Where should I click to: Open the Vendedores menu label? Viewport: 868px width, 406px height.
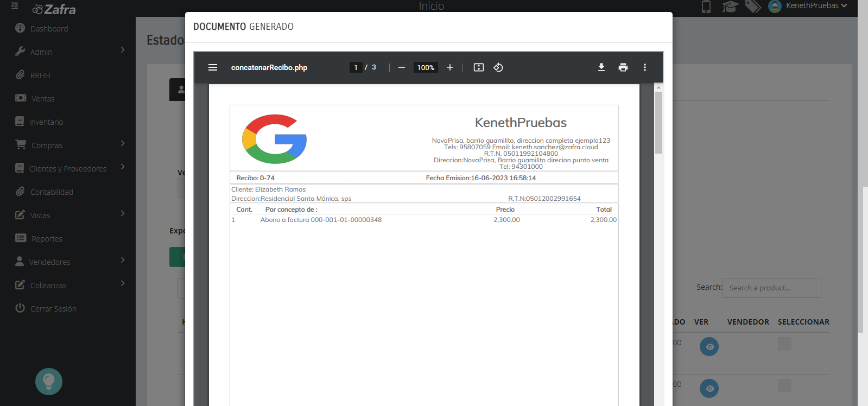[x=49, y=262]
